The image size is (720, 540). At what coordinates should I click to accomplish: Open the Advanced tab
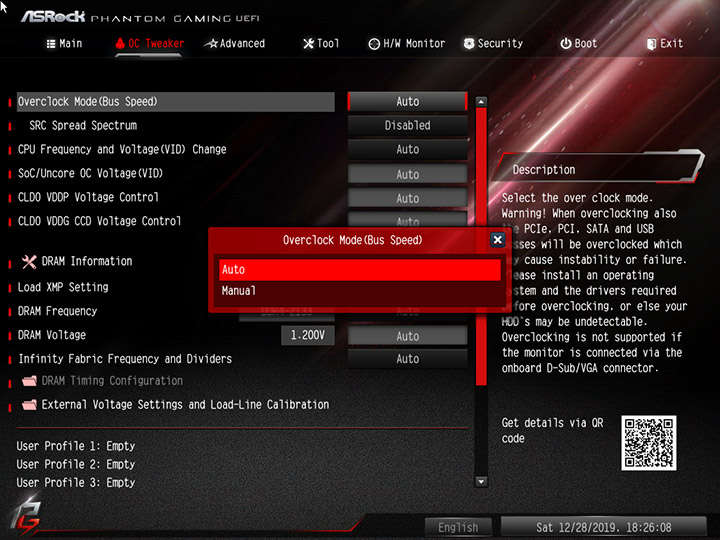pyautogui.click(x=235, y=44)
